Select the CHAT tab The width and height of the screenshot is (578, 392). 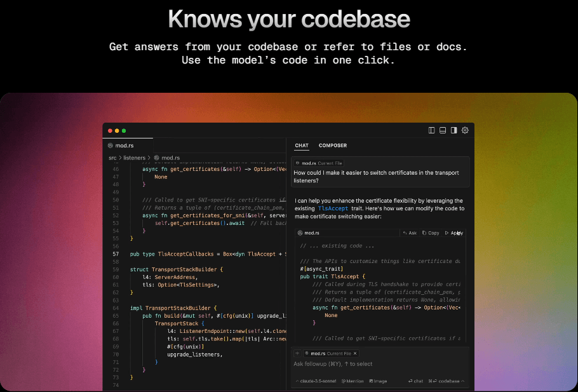(x=302, y=145)
